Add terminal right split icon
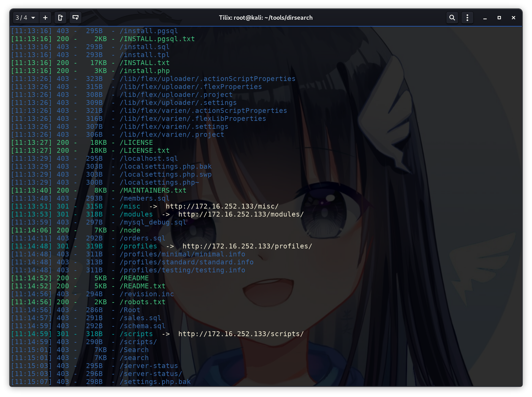 (61, 18)
